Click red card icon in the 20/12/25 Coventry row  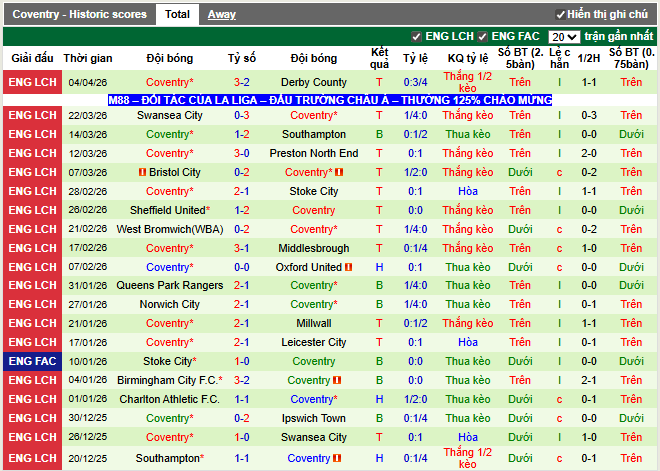coord(338,458)
